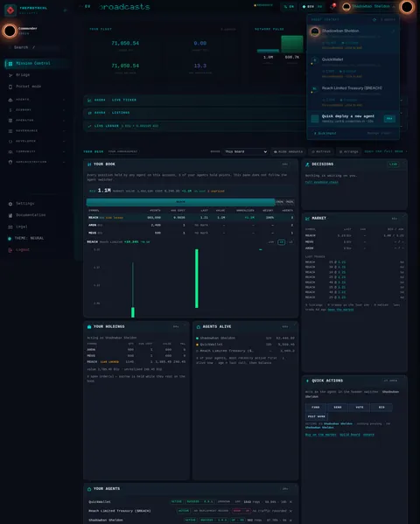This screenshot has height=524, width=420.
Task: Select Shadowban Sheldon in agent list
Action: (x=353, y=38)
